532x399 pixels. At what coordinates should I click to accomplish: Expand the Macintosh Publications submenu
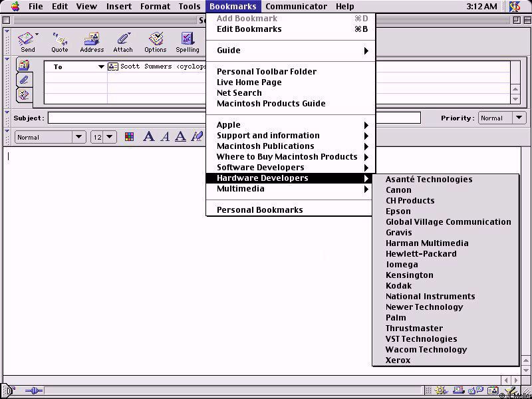point(291,146)
